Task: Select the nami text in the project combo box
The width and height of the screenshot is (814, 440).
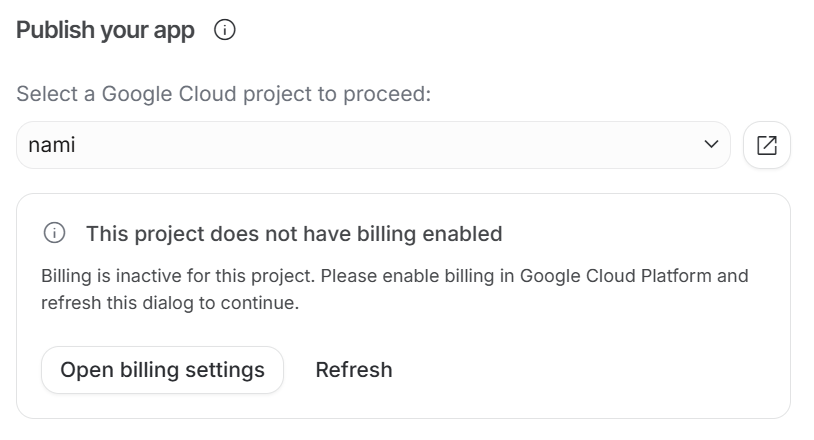Action: tap(52, 145)
